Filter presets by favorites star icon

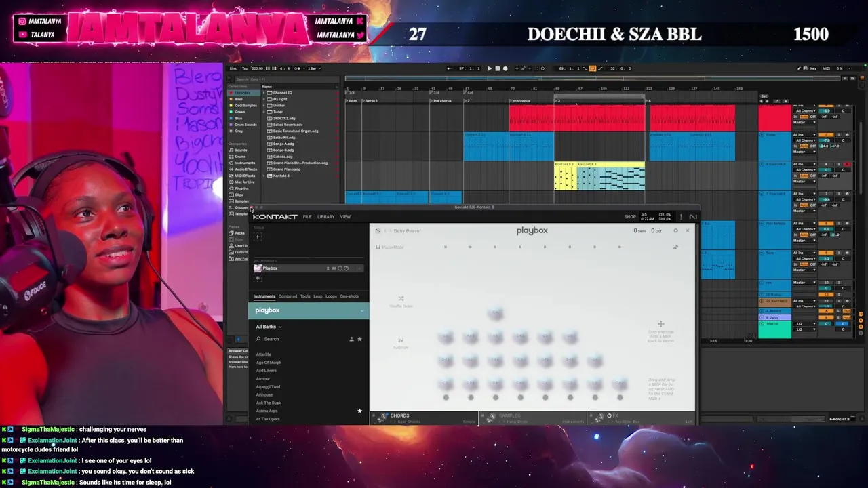coord(359,339)
